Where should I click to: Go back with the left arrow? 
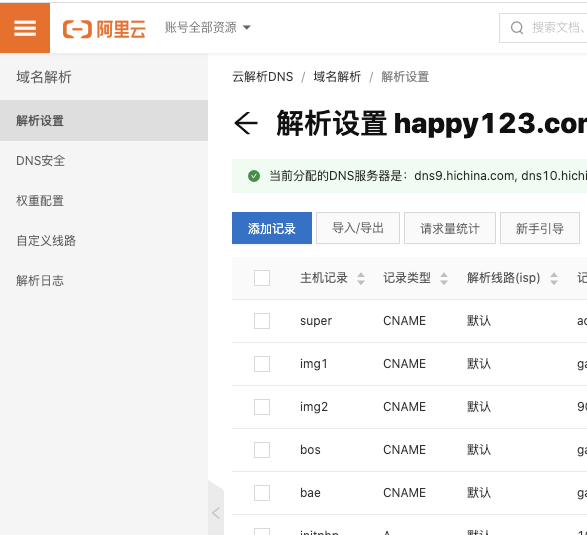point(246,123)
